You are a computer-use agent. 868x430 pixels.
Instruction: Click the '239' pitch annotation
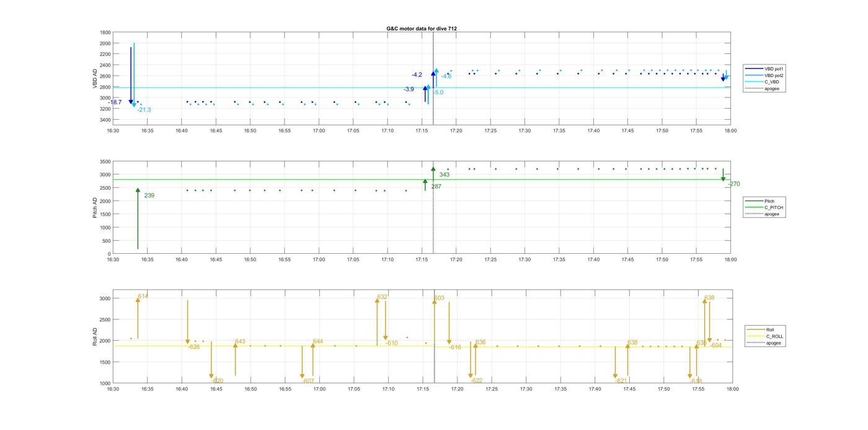click(149, 195)
